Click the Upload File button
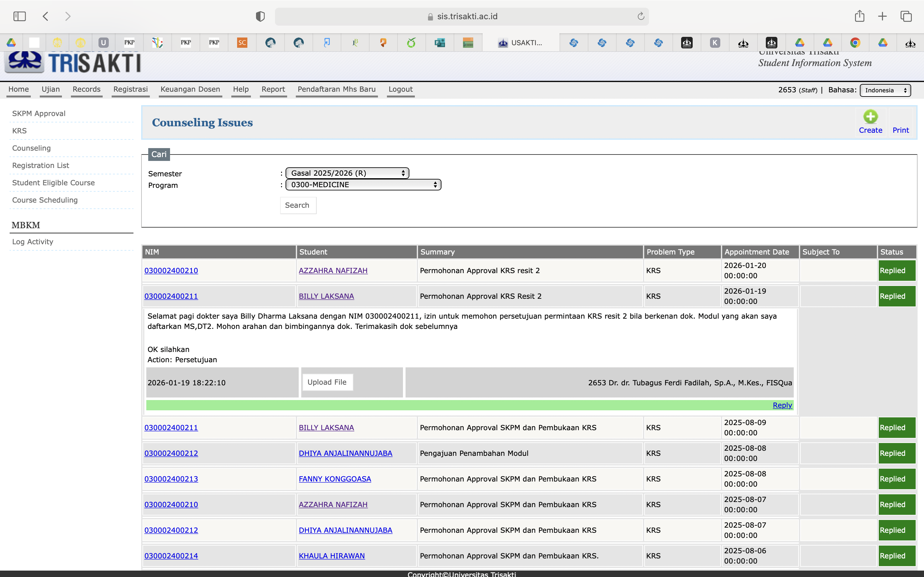 click(327, 382)
